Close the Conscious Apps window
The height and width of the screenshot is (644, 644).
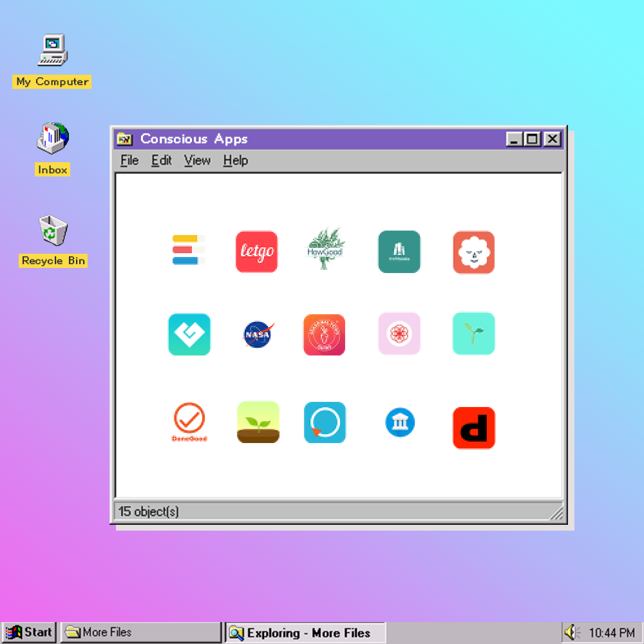click(553, 139)
